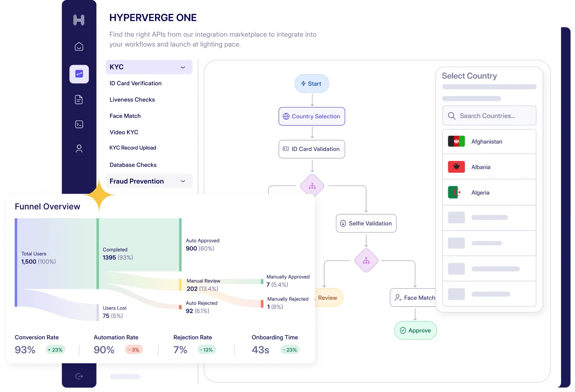
Task: Select the Afghanistan flag option
Action: pyautogui.click(x=456, y=141)
